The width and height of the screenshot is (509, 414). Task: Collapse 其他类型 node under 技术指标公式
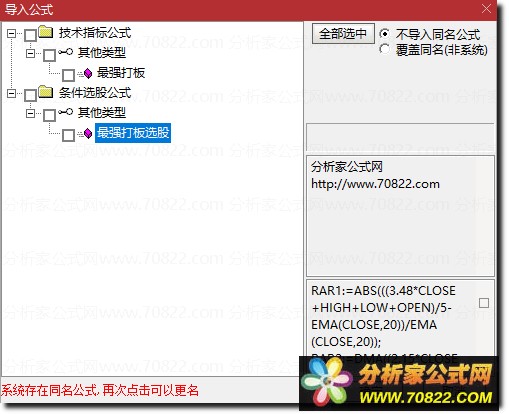tap(30, 53)
